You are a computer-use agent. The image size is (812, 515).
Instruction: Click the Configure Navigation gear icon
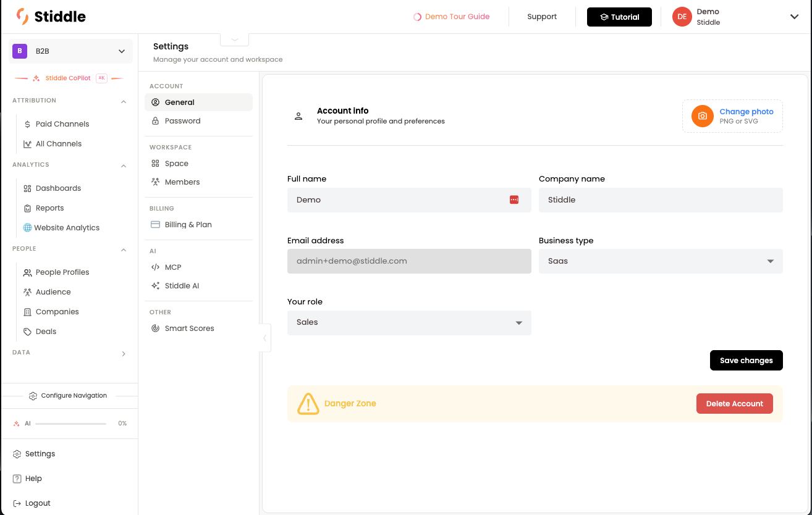[x=33, y=396]
